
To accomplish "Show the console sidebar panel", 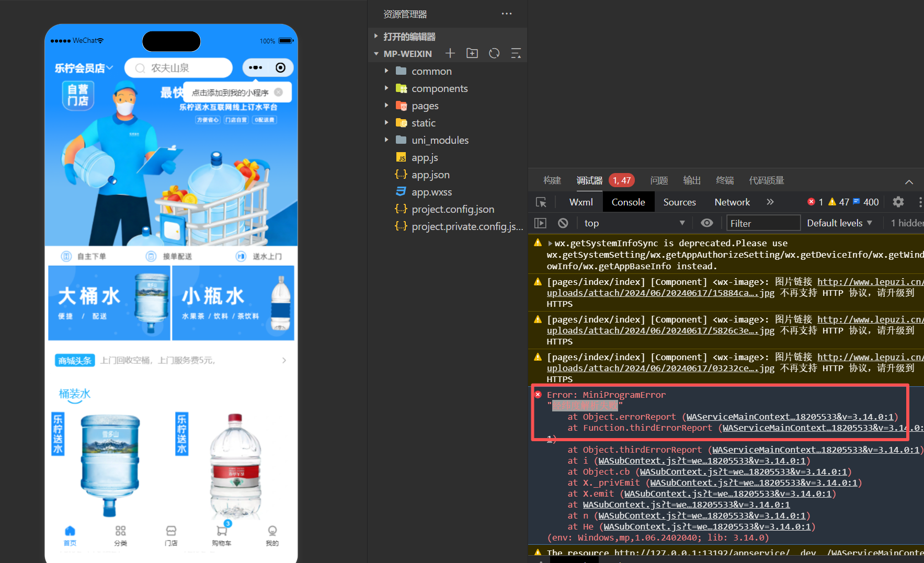I will [x=540, y=223].
